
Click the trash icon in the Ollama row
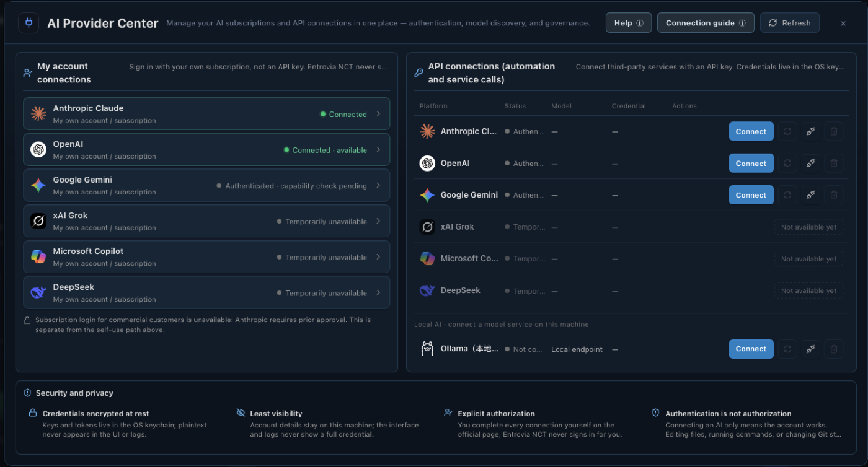tap(834, 349)
